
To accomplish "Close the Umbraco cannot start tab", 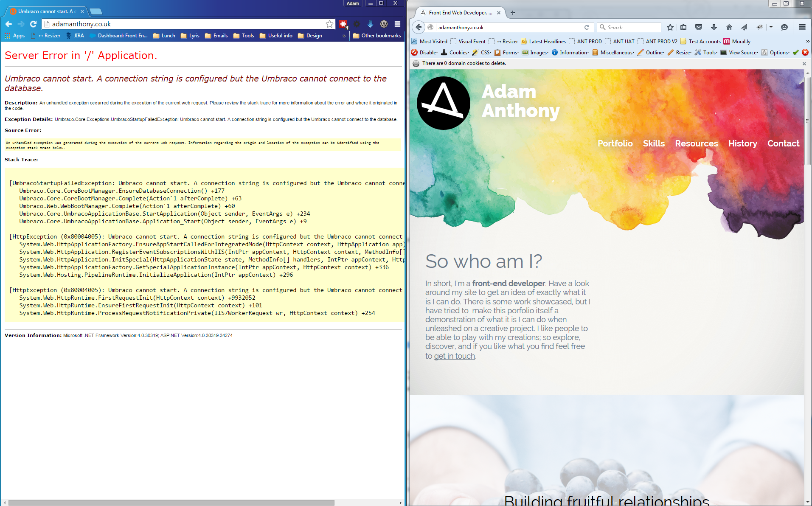I will [x=82, y=11].
